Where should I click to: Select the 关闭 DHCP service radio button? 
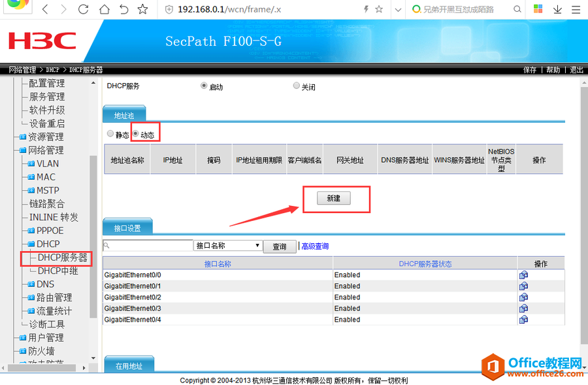coord(296,86)
